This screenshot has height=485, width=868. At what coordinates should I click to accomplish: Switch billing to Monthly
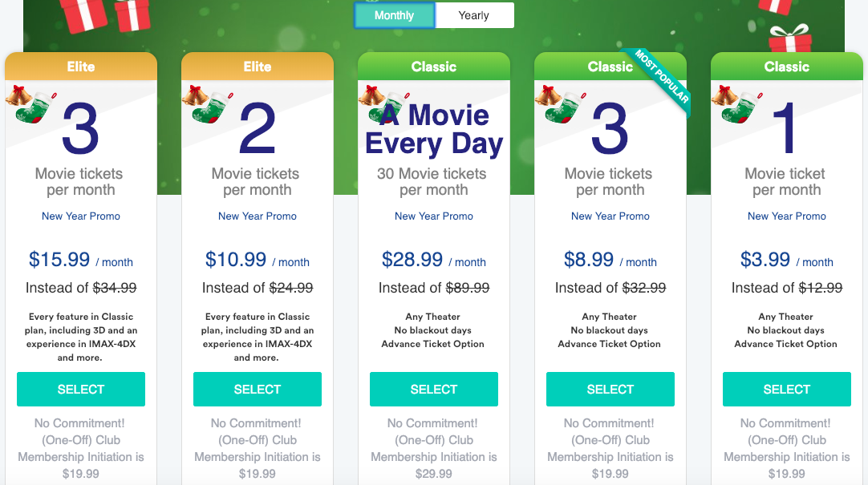(394, 15)
